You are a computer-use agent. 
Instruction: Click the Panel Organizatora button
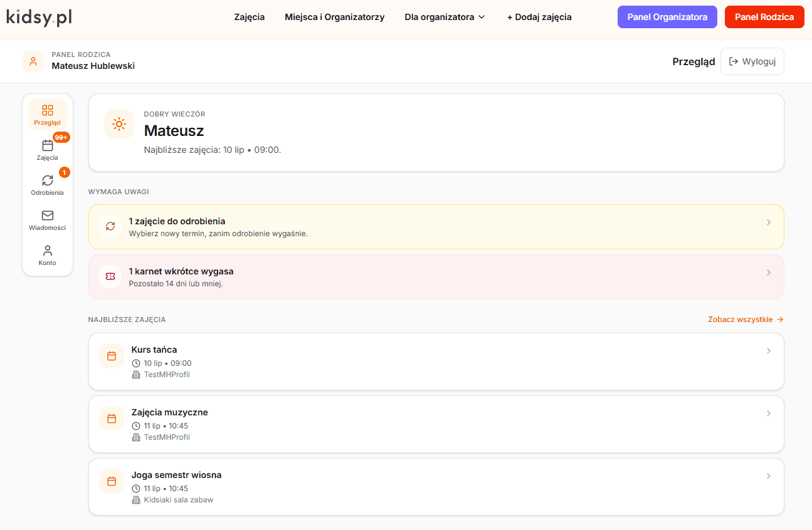[x=667, y=17]
